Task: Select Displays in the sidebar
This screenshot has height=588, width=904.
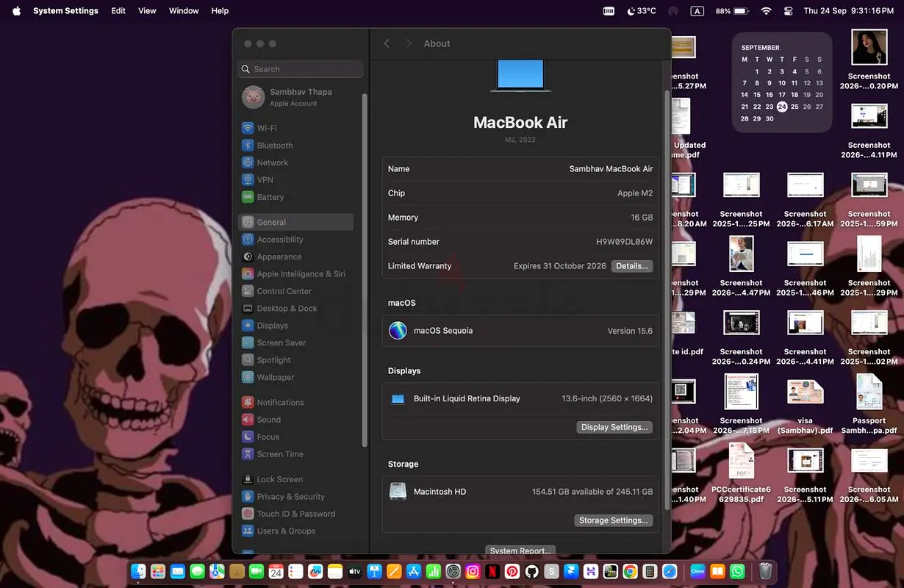Action: click(x=295, y=326)
